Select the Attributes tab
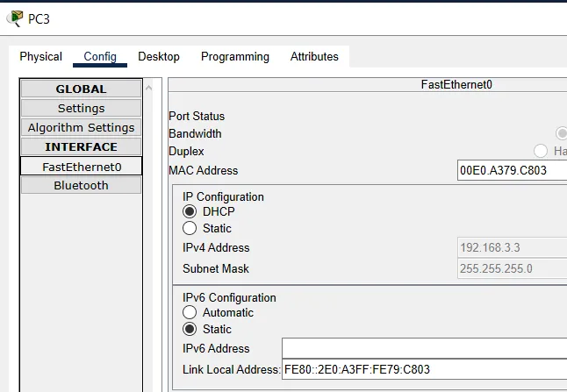Viewport: 567px width, 392px height. [x=314, y=57]
